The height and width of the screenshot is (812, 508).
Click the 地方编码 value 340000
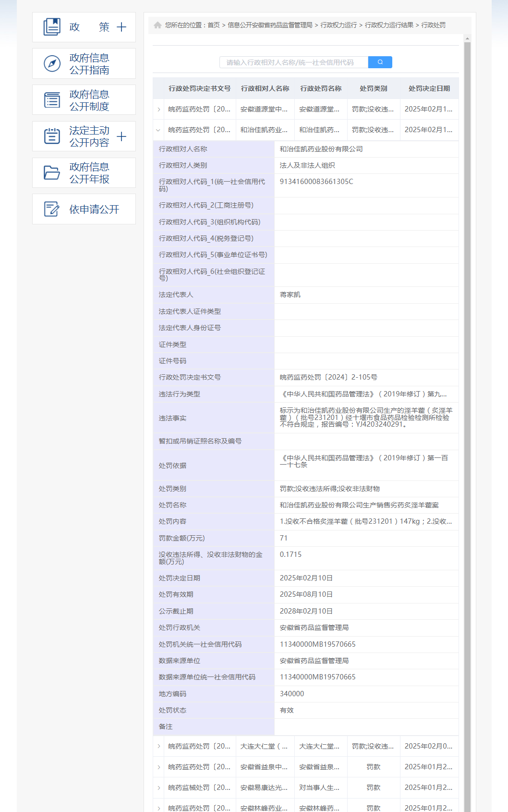(292, 694)
